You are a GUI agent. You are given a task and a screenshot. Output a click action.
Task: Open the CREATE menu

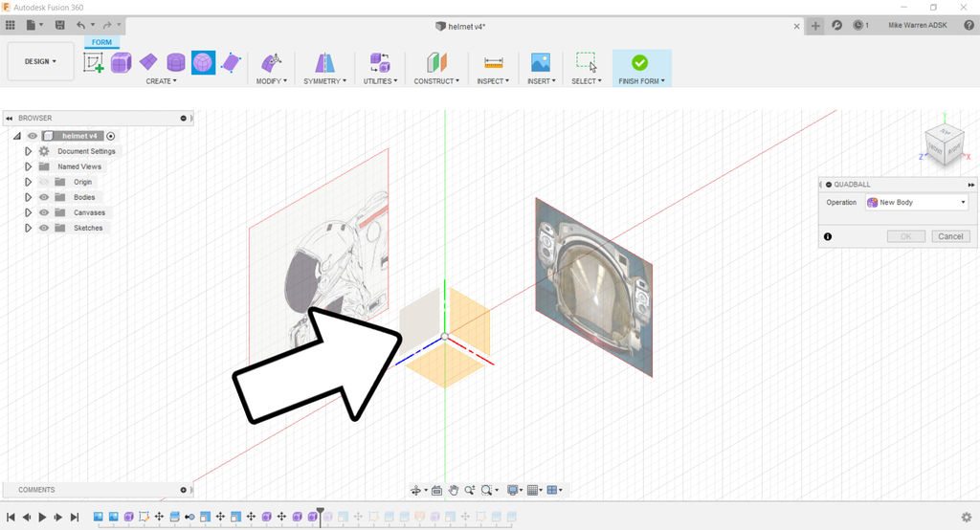coord(161,81)
